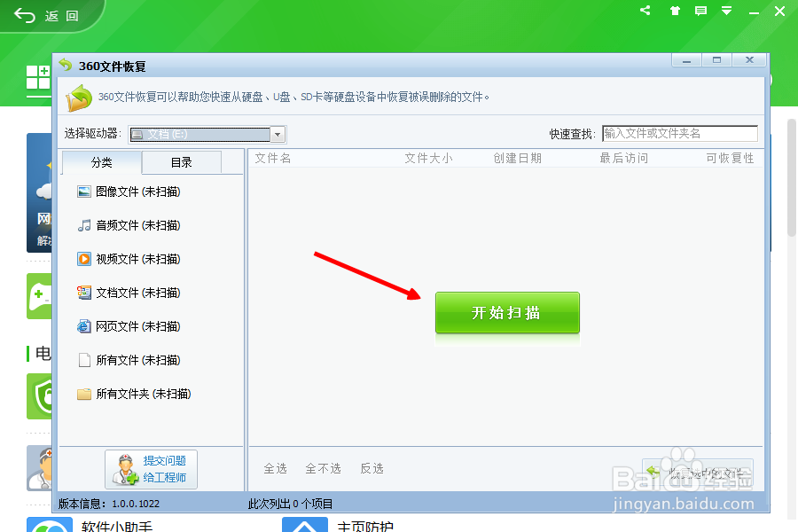
Task: Minimize the 360文件恢复 dialog
Action: pyautogui.click(x=687, y=60)
